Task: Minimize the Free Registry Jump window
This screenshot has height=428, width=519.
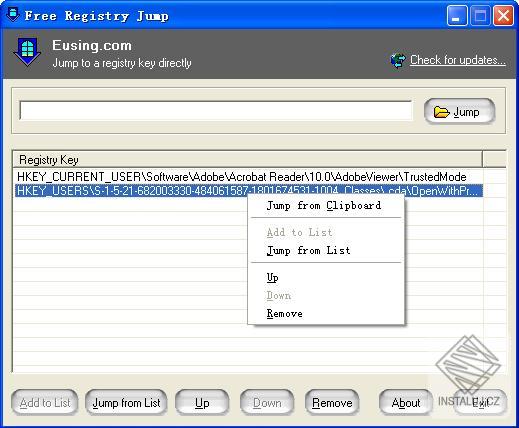Action: 457,15
